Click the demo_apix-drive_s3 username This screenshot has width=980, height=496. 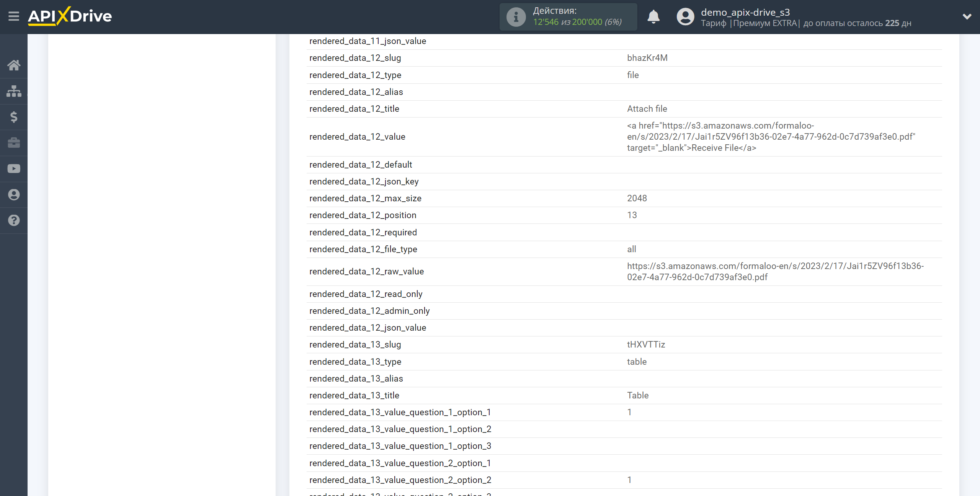745,12
